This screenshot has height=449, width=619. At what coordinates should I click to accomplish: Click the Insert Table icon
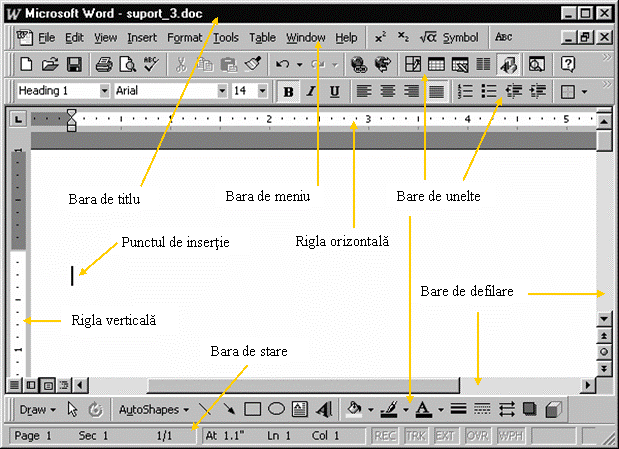click(x=437, y=64)
